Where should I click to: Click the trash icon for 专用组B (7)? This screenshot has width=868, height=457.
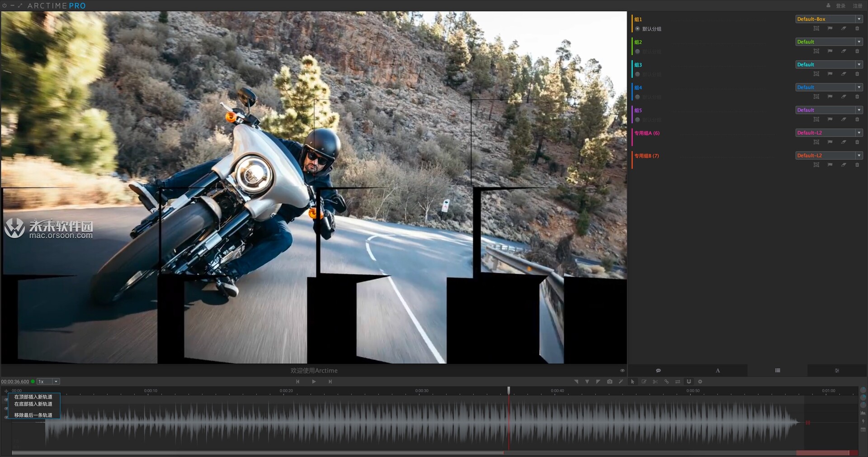(857, 165)
